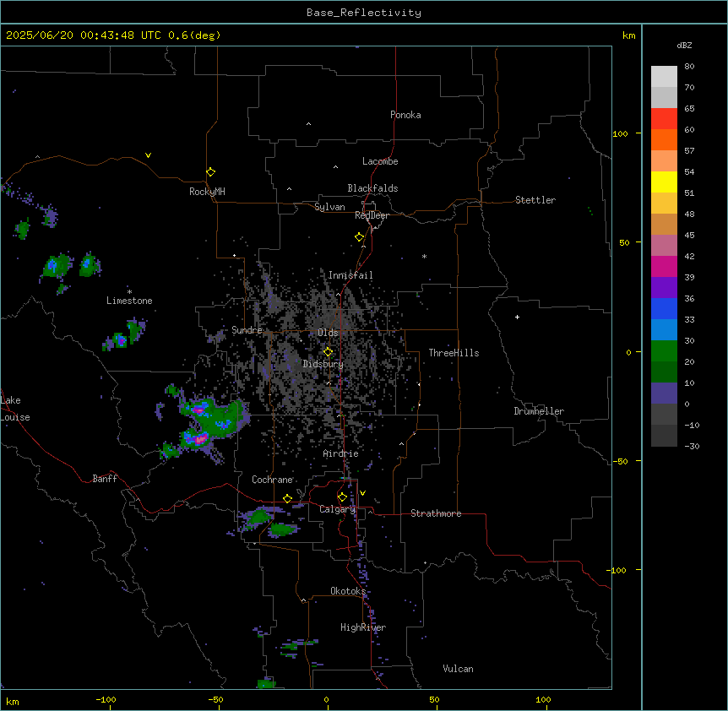
Task: Click the Airdrie label
Action: (340, 453)
